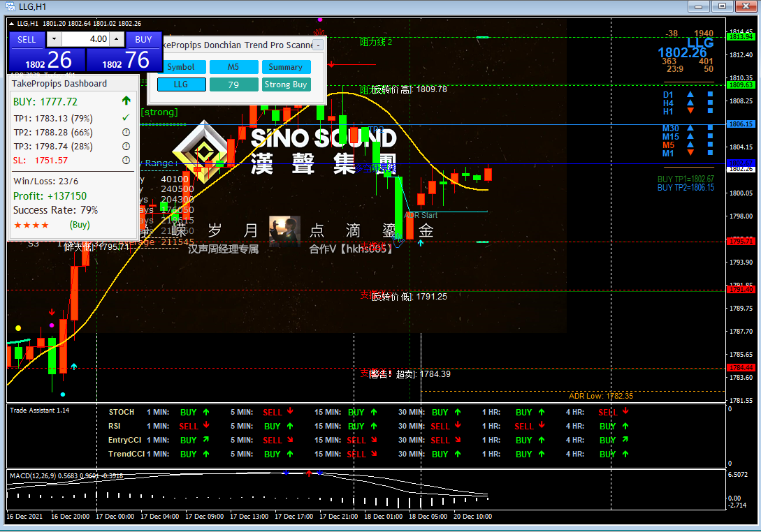This screenshot has height=532, width=761.
Task: Click the green checkmark on the TP1 row
Action: [x=126, y=117]
